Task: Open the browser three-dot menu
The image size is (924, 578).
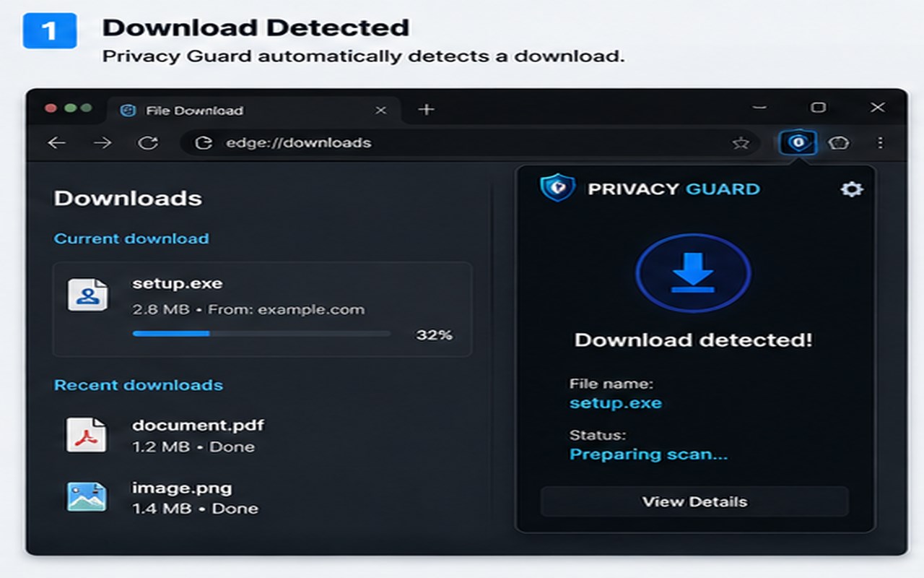Action: click(x=880, y=143)
